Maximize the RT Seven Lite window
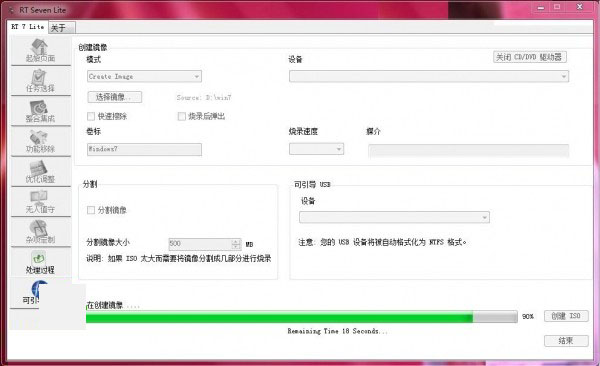Viewport: 600px width, 366px height. [557, 7]
